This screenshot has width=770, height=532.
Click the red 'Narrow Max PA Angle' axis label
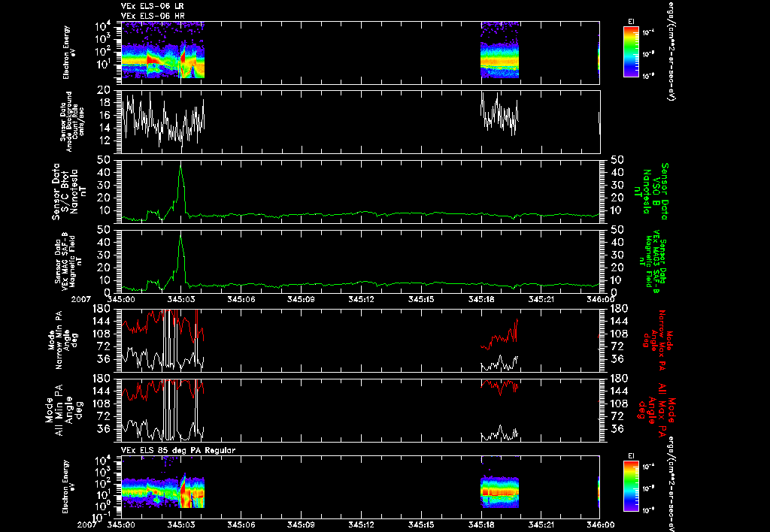(657, 340)
